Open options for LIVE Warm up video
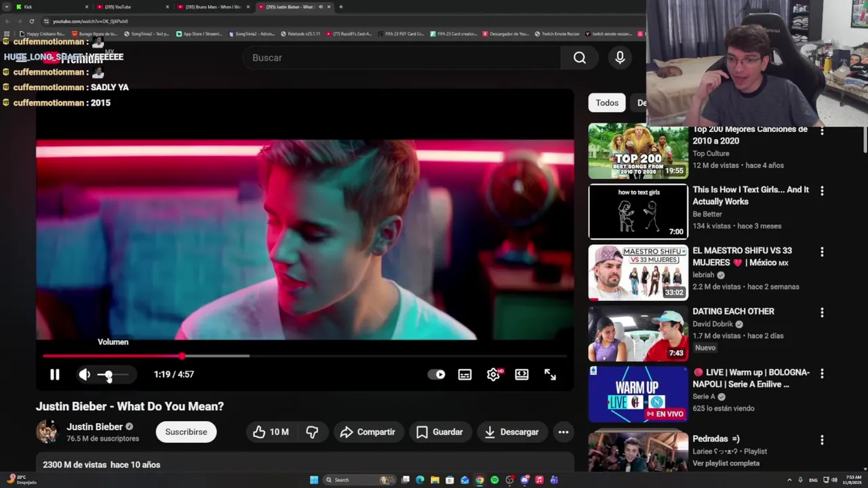This screenshot has width=868, height=488. pyautogui.click(x=822, y=373)
